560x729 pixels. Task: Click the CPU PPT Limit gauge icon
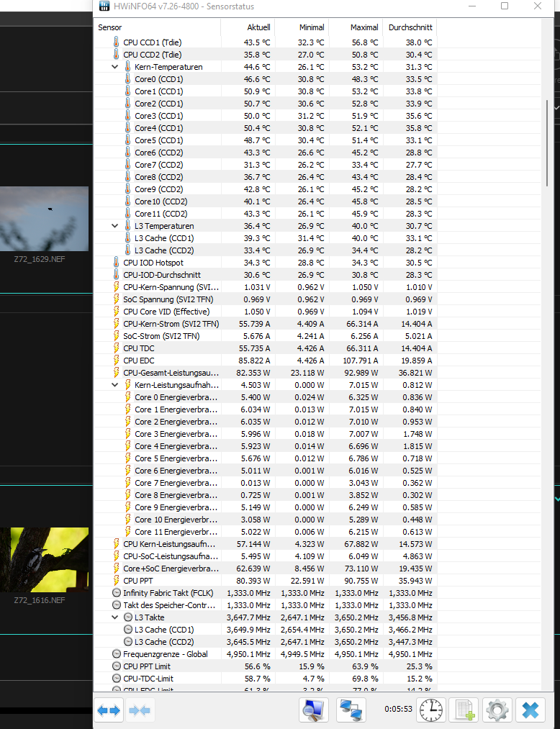click(117, 666)
